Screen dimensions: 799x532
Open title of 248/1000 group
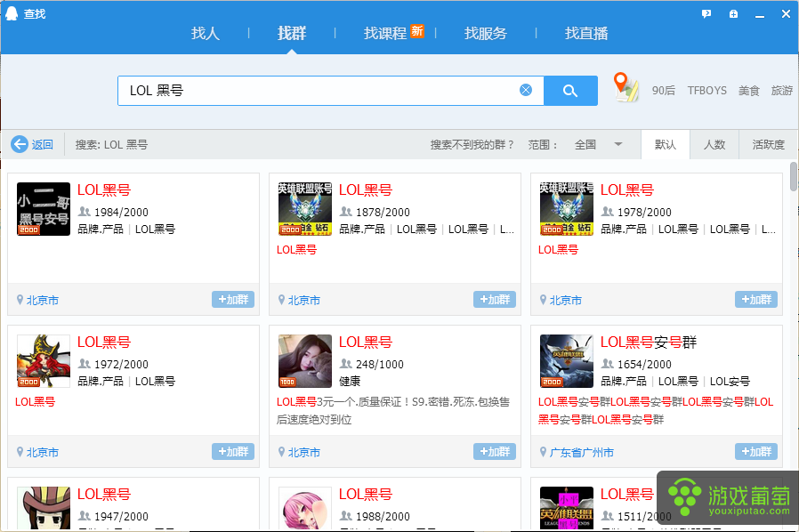[366, 343]
